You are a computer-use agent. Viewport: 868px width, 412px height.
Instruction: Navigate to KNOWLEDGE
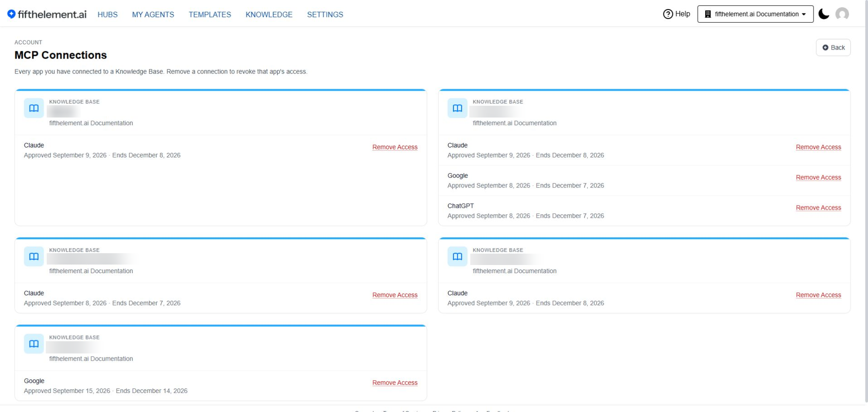pos(269,15)
